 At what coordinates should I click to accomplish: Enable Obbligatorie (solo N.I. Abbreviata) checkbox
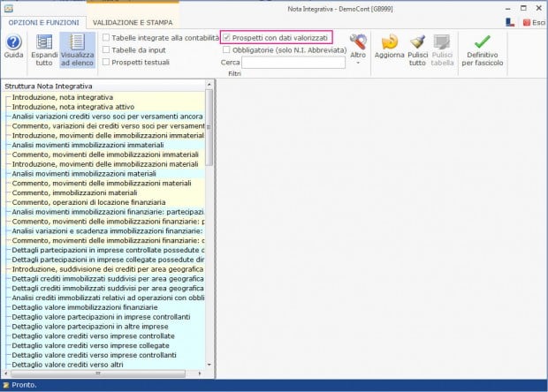tap(227, 49)
